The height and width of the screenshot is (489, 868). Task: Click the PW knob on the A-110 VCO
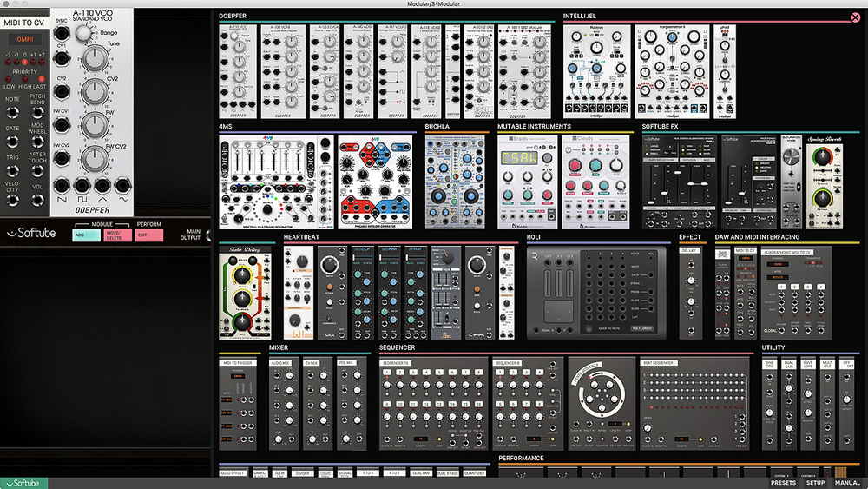(x=95, y=125)
